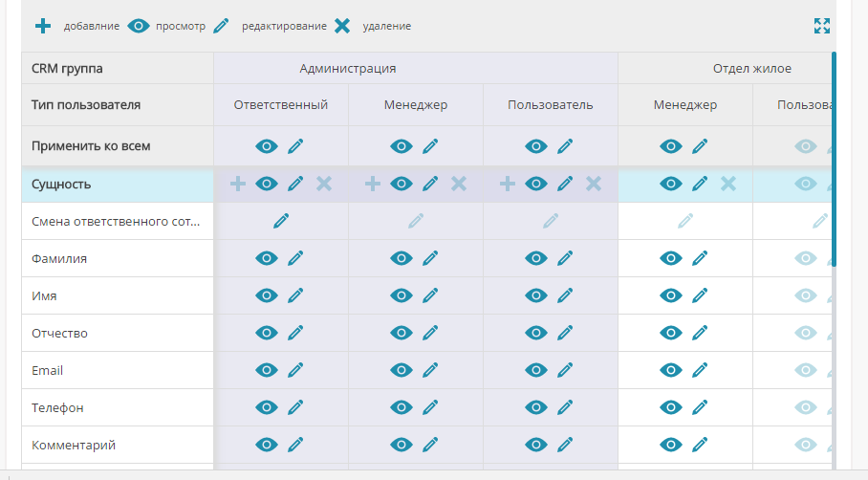Select the Отдел жилое group column header
The image size is (868, 480).
[751, 69]
